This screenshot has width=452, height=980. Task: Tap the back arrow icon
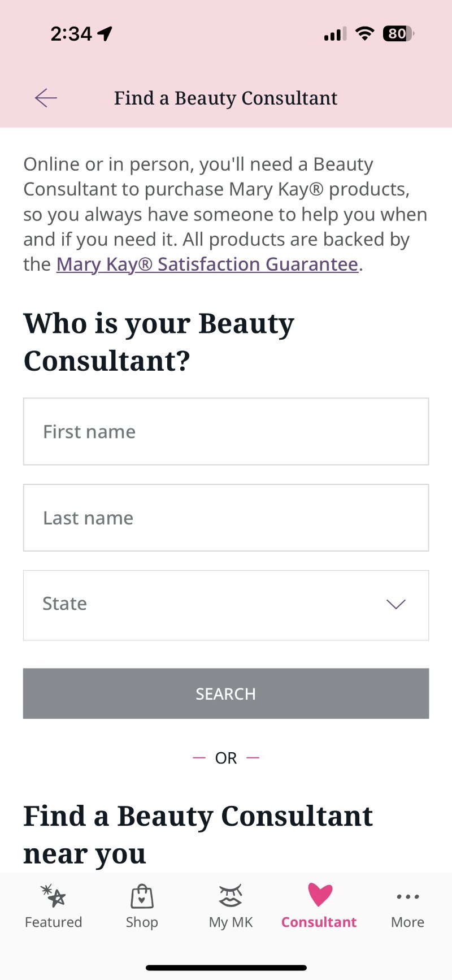[46, 98]
